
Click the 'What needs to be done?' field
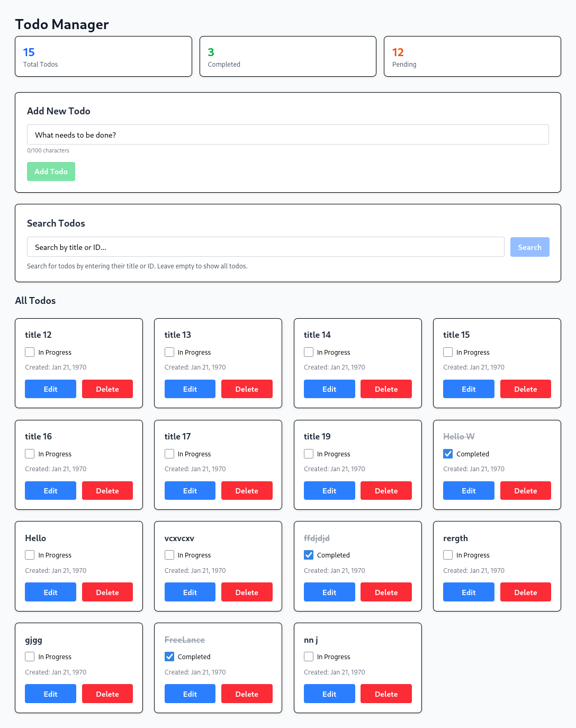pyautogui.click(x=288, y=134)
